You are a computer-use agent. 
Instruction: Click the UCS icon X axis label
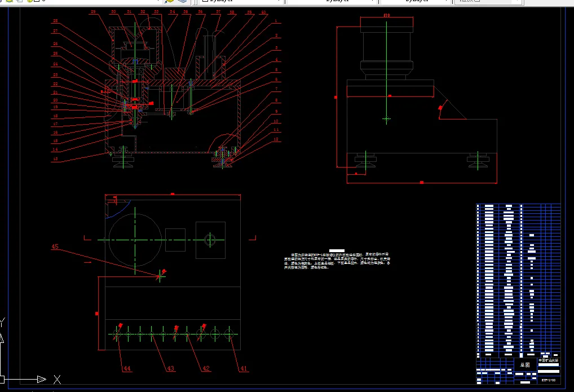click(57, 380)
